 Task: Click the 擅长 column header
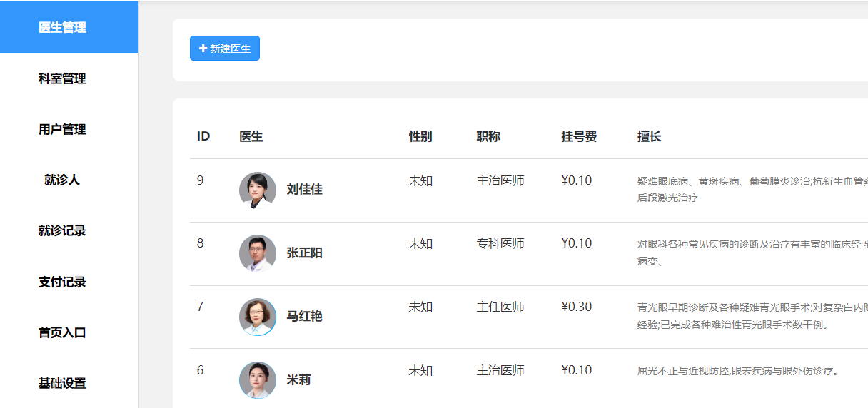pos(650,136)
